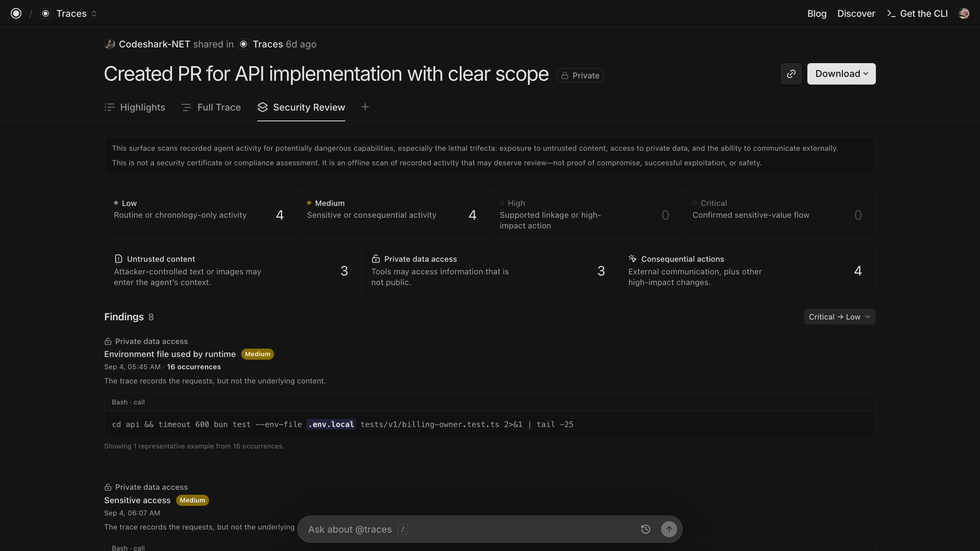Go to the Discover page
The width and height of the screenshot is (980, 551).
(856, 13)
